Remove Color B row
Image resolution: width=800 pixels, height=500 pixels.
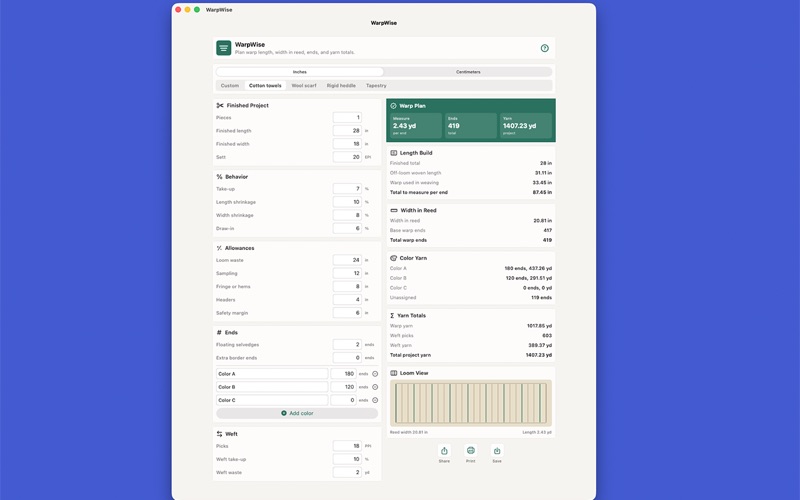(x=375, y=387)
